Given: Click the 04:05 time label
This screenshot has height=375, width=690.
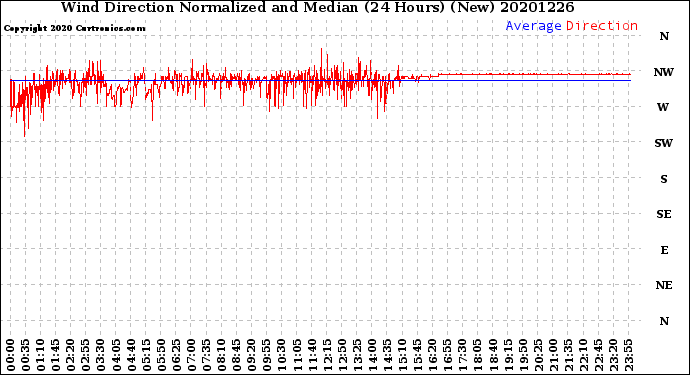Looking at the screenshot, I should [116, 355].
